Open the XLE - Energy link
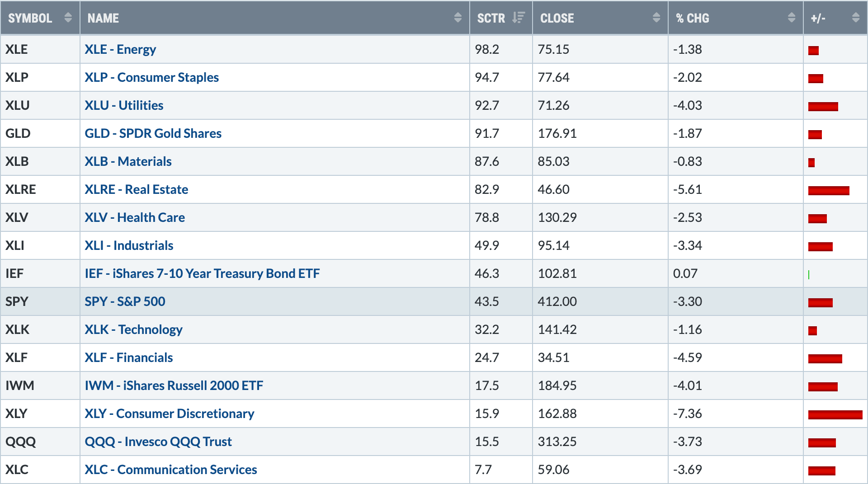Image resolution: width=868 pixels, height=484 pixels. (x=120, y=49)
